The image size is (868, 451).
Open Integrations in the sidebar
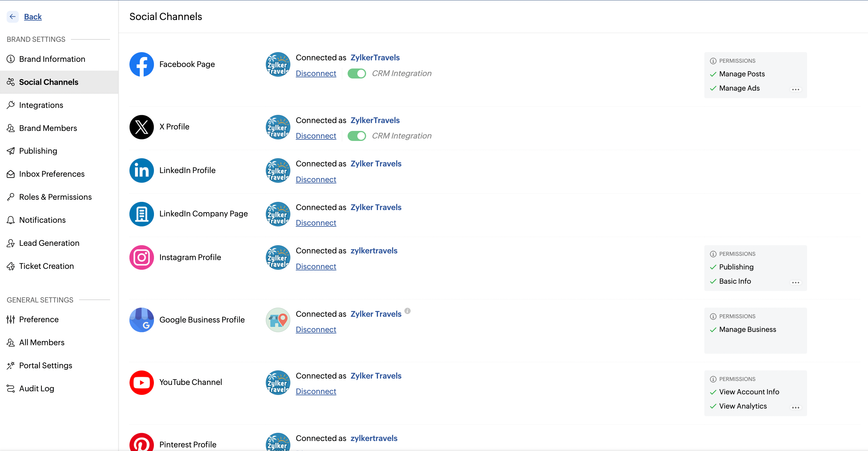(41, 105)
